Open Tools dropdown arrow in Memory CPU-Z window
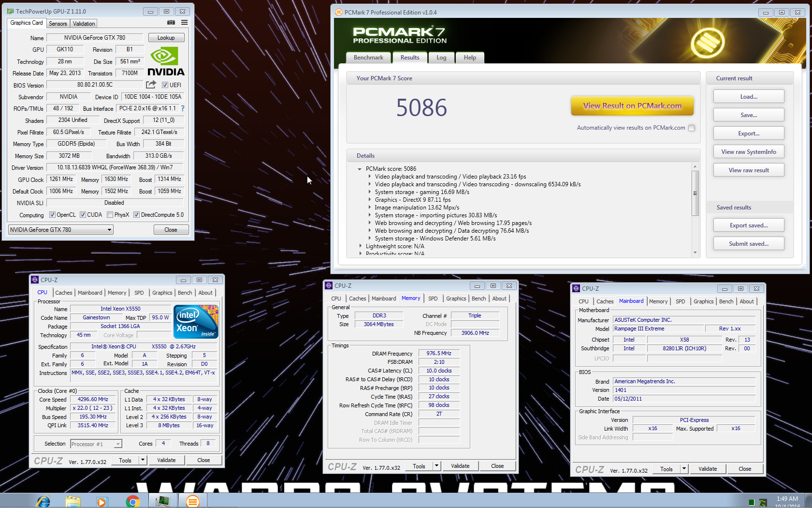 pyautogui.click(x=436, y=466)
